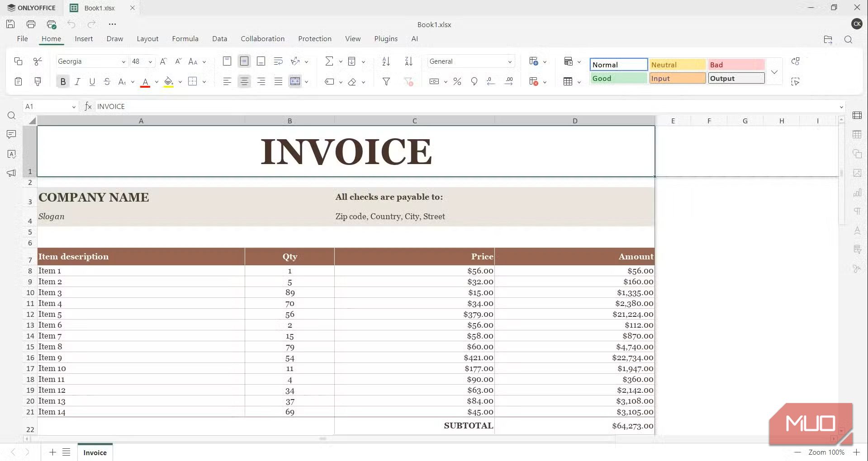Apply the Good cell style

(618, 78)
